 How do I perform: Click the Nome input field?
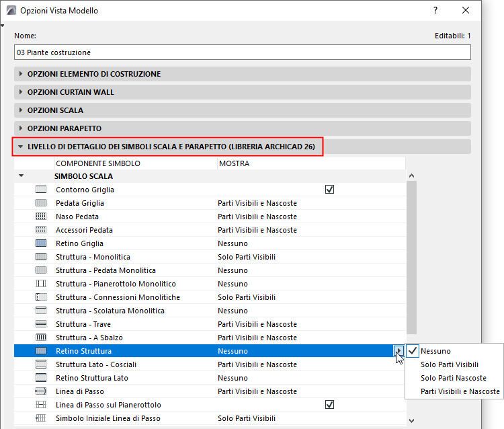pos(243,52)
